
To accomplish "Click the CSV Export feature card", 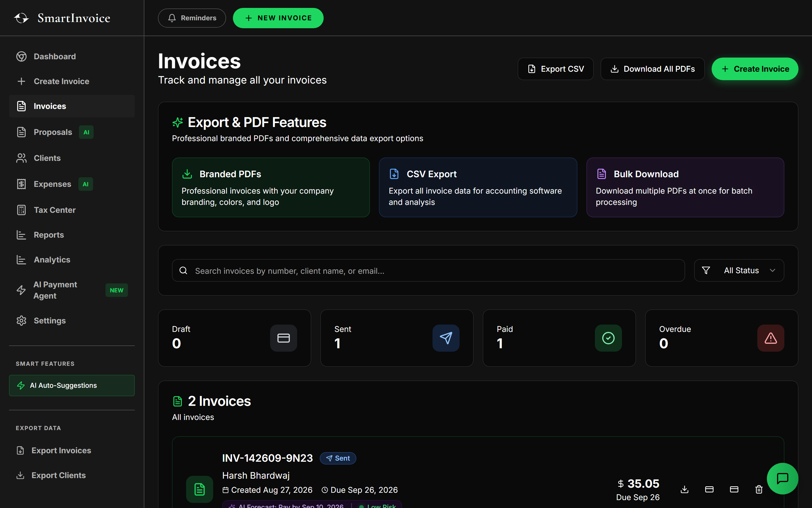I will (x=478, y=187).
